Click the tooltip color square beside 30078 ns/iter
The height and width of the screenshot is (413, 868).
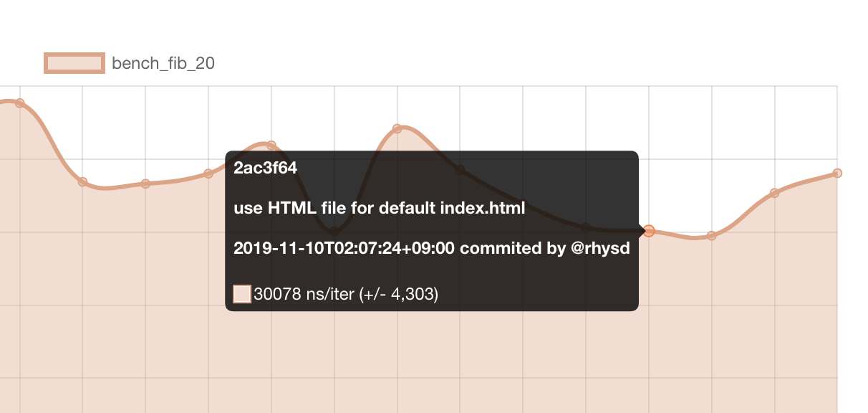click(x=242, y=294)
